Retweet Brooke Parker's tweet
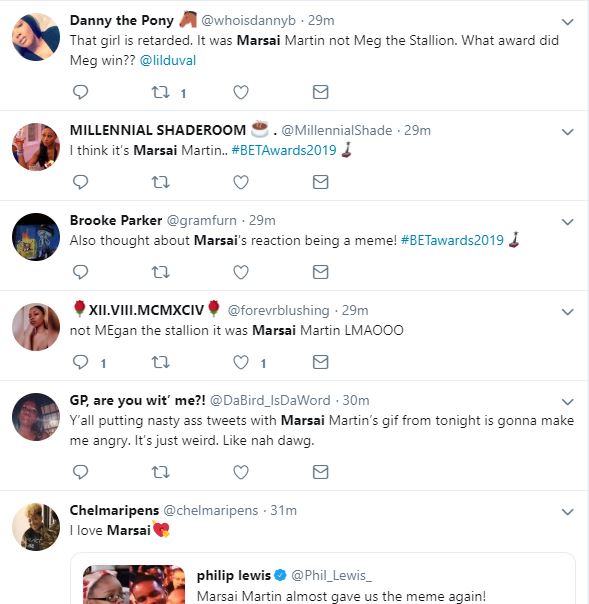589x604 pixels. tap(160, 272)
